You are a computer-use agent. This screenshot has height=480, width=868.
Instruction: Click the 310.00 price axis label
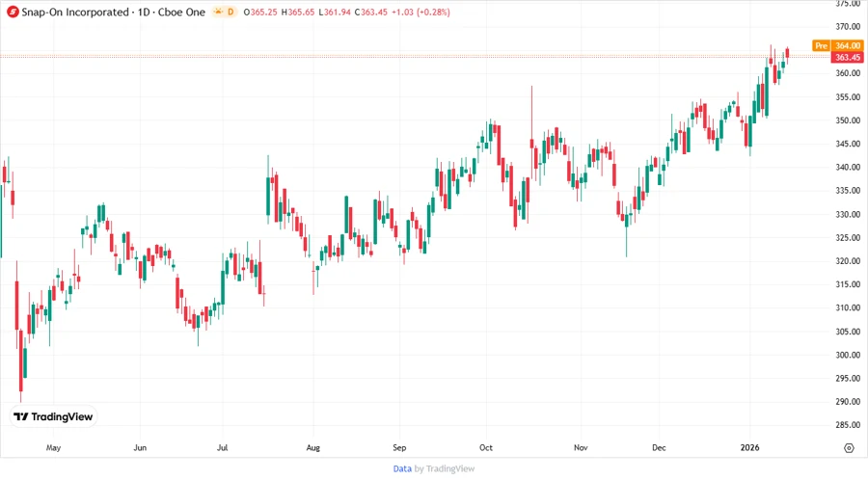pyautogui.click(x=848, y=307)
